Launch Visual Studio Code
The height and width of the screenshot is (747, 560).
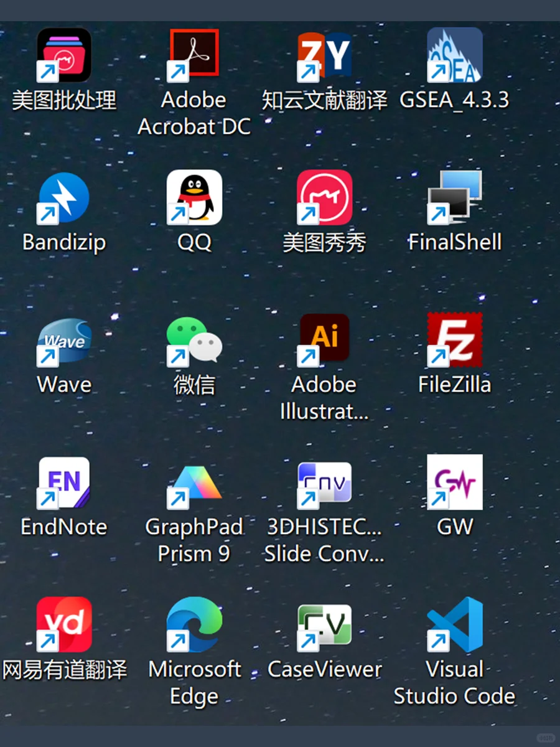pyautogui.click(x=454, y=624)
